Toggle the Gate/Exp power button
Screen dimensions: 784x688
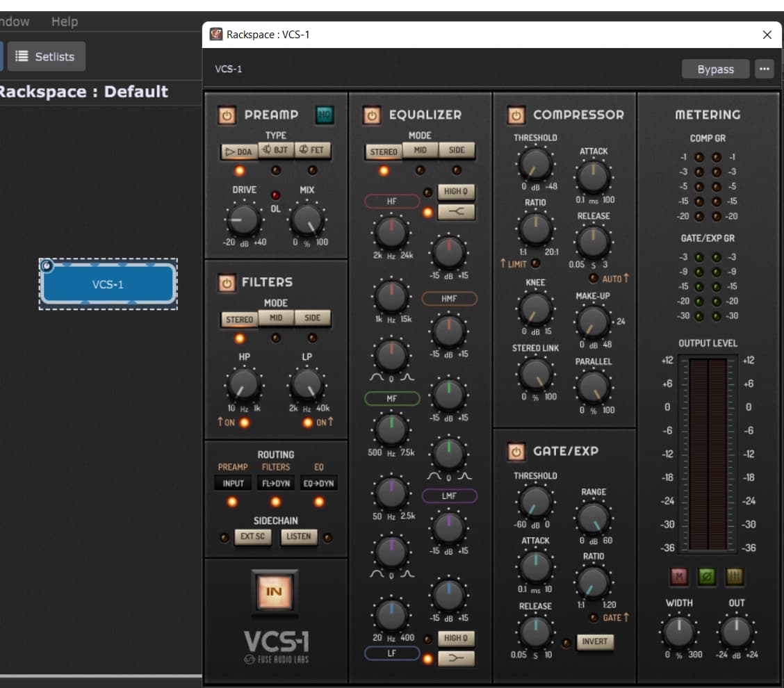click(516, 452)
